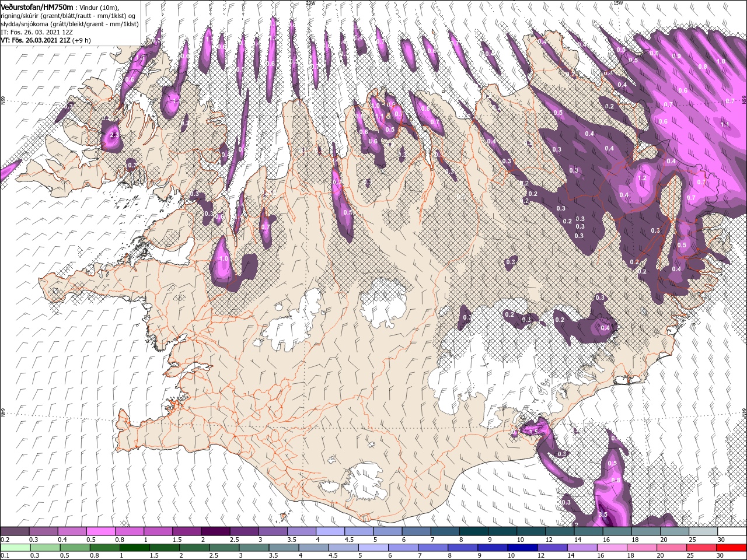
Task: Click the 'rigning/skúrir' description line
Action: pos(68,16)
